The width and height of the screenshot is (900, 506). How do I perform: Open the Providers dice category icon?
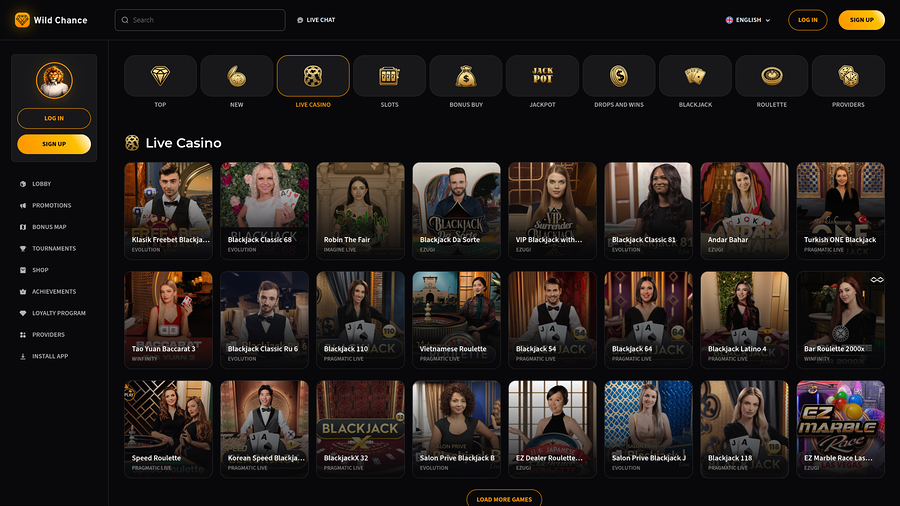pyautogui.click(x=848, y=76)
